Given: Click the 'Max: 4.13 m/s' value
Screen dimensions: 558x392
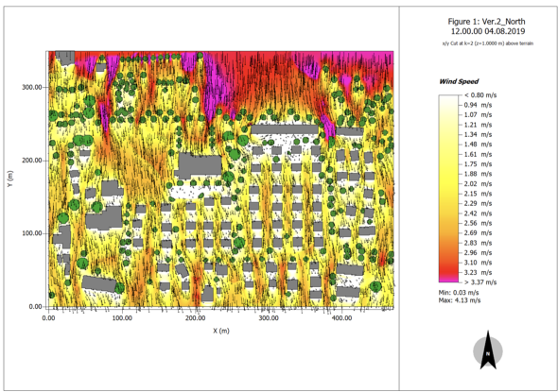Looking at the screenshot, I should point(460,300).
